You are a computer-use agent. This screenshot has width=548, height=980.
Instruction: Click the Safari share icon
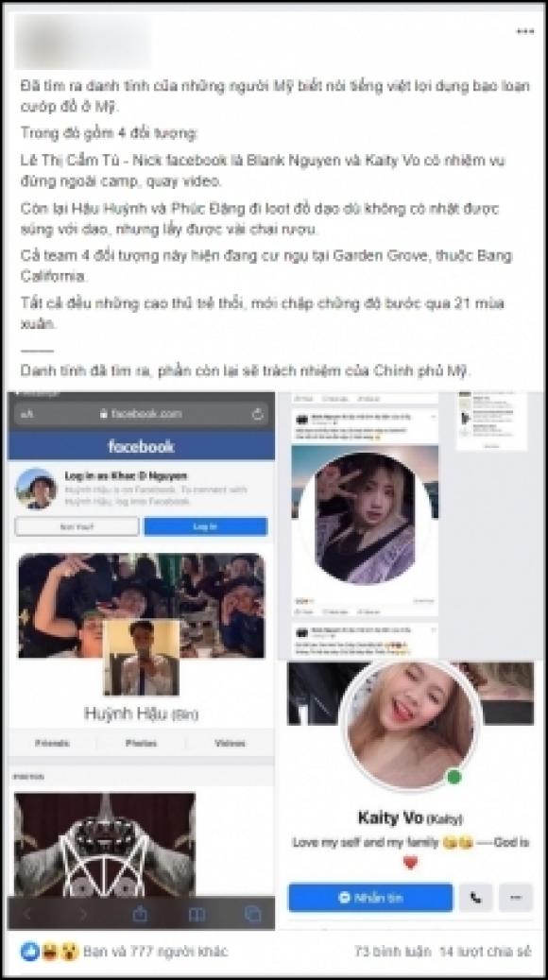tap(140, 914)
